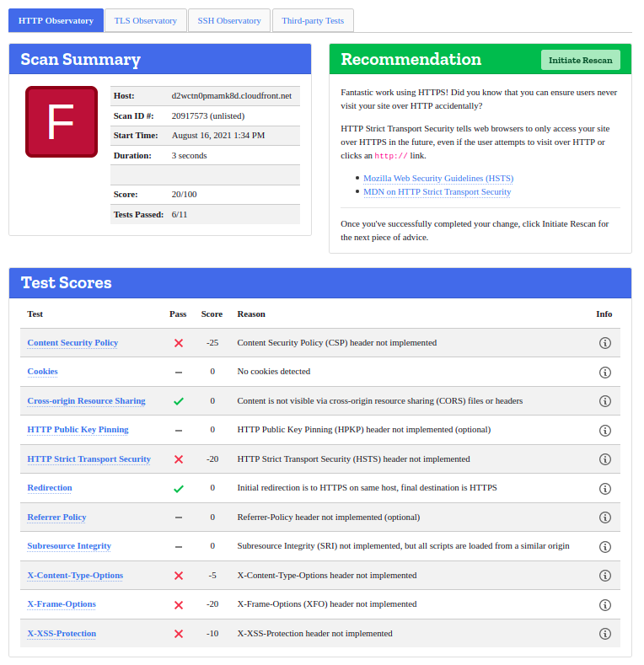
Task: Open info icon for Cookies row
Action: [x=604, y=373]
